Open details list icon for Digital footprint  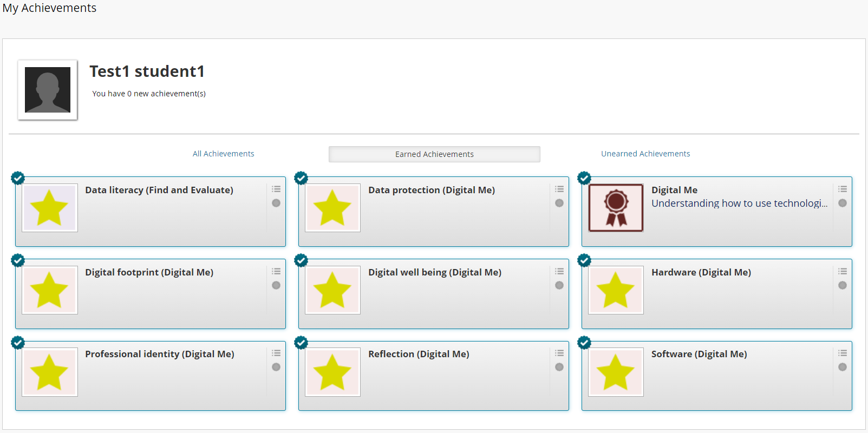click(x=276, y=272)
